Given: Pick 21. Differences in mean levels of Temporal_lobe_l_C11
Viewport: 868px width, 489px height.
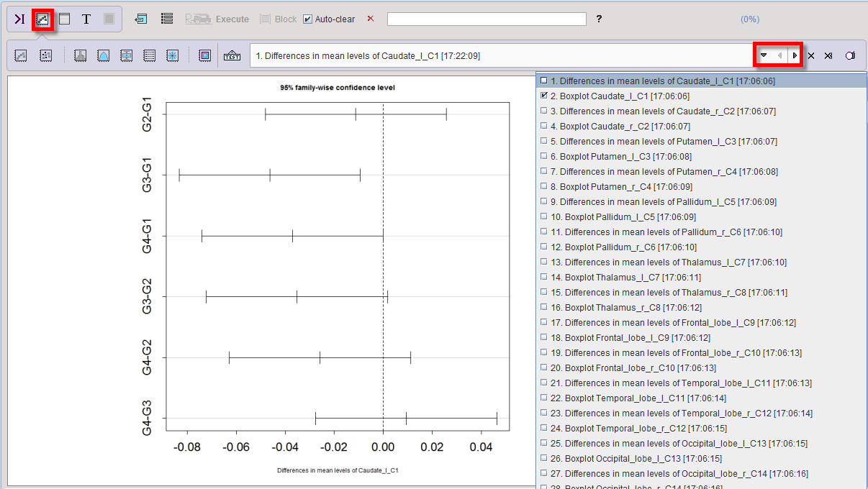Looking at the screenshot, I should pos(702,383).
